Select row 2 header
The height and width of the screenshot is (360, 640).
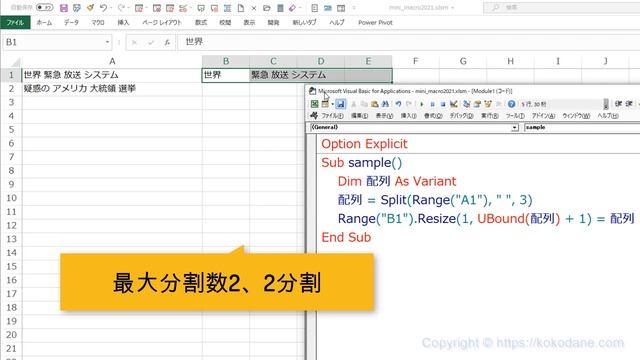coord(11,89)
